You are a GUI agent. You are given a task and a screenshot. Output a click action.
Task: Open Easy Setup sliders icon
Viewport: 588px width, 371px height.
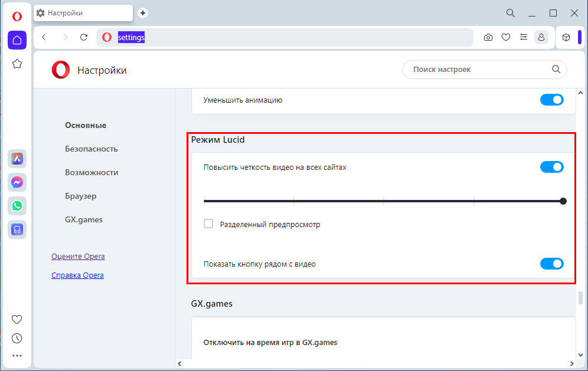click(524, 37)
